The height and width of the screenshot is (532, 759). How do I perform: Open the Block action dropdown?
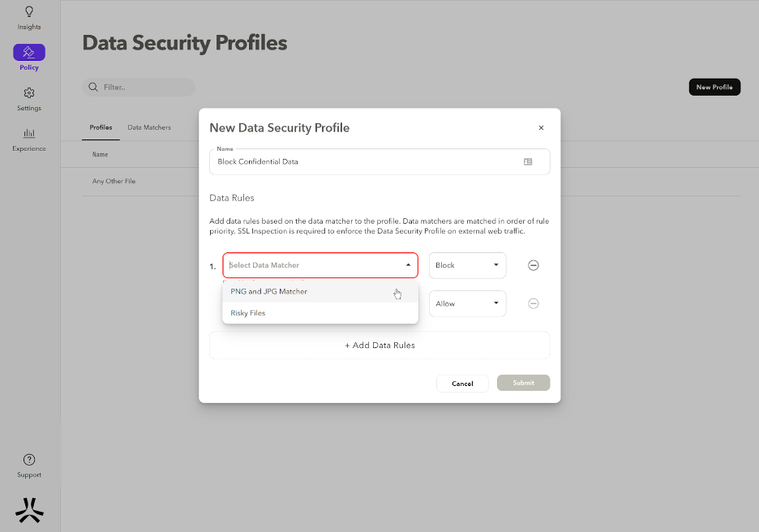pyautogui.click(x=467, y=265)
